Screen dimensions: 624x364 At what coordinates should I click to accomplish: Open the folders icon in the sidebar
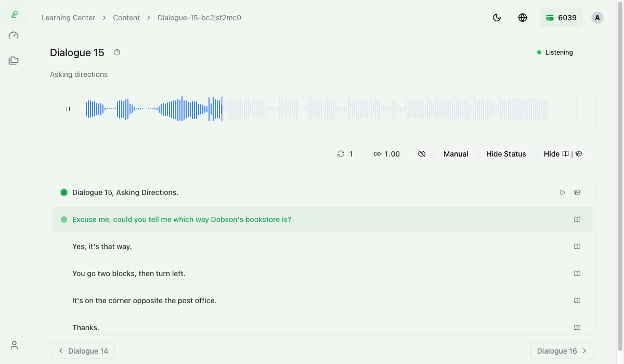point(14,61)
